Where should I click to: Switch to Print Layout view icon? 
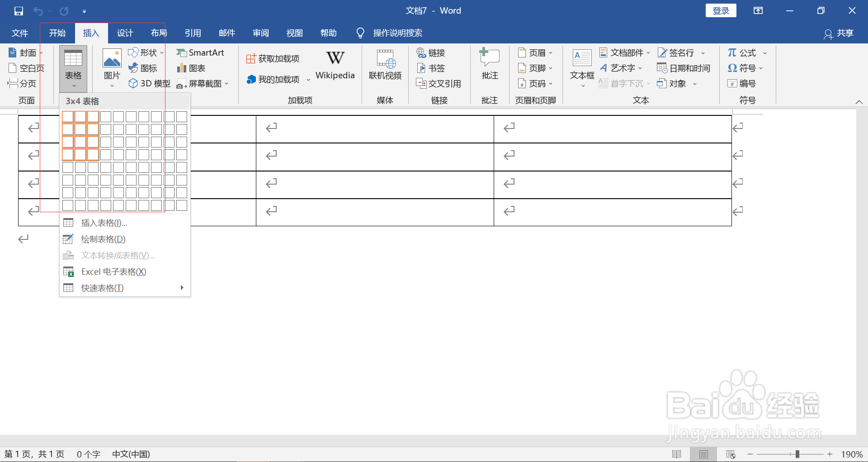click(703, 454)
